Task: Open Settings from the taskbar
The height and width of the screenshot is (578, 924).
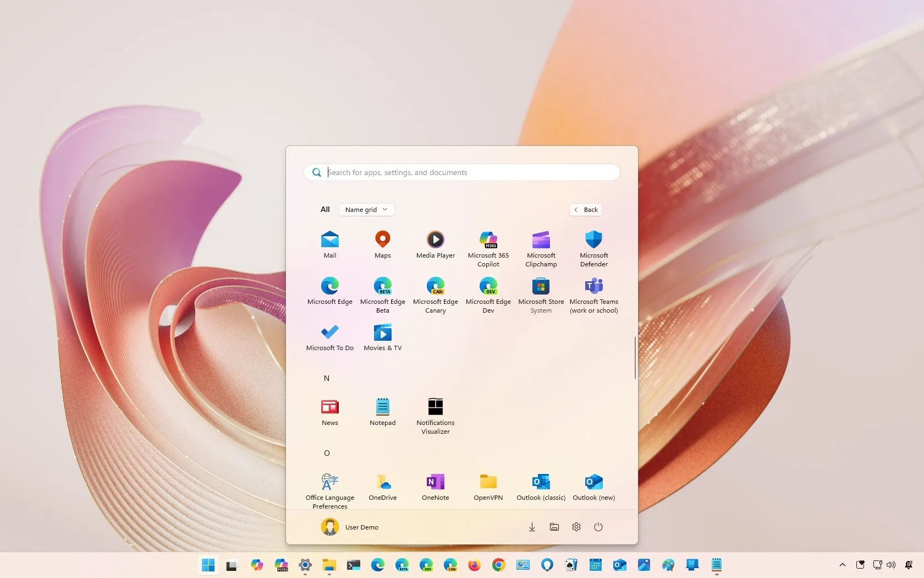Action: tap(305, 565)
